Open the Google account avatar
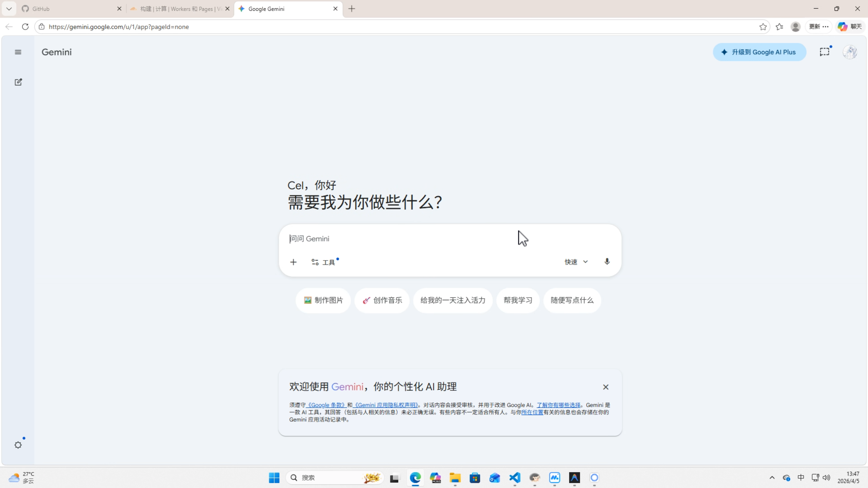 [x=850, y=52]
